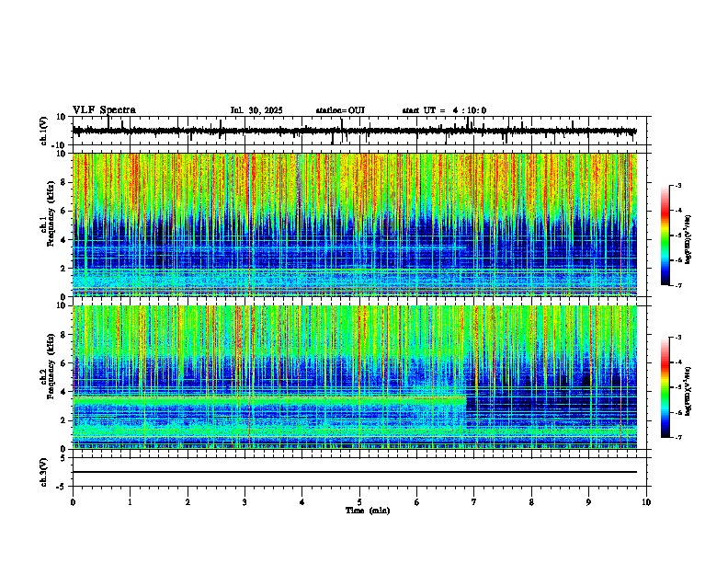Image resolution: width=728 pixels, height=563 pixels.
Task: Click time axis tick label "5"
Action: (359, 502)
